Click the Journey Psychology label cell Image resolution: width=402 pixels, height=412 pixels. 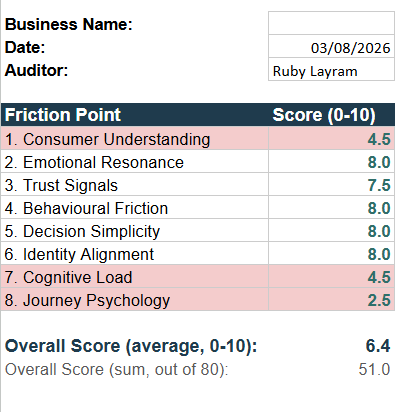click(x=135, y=300)
